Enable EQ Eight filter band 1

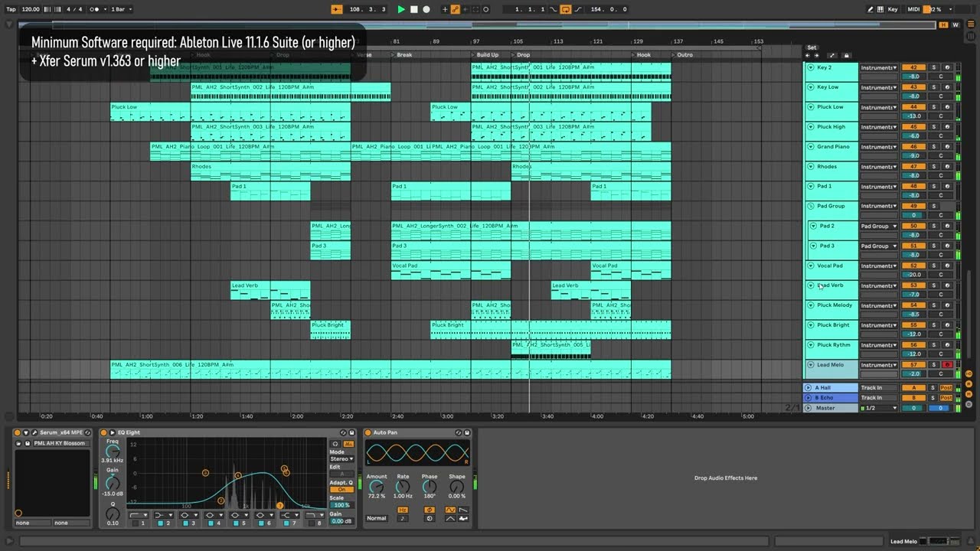(x=136, y=523)
